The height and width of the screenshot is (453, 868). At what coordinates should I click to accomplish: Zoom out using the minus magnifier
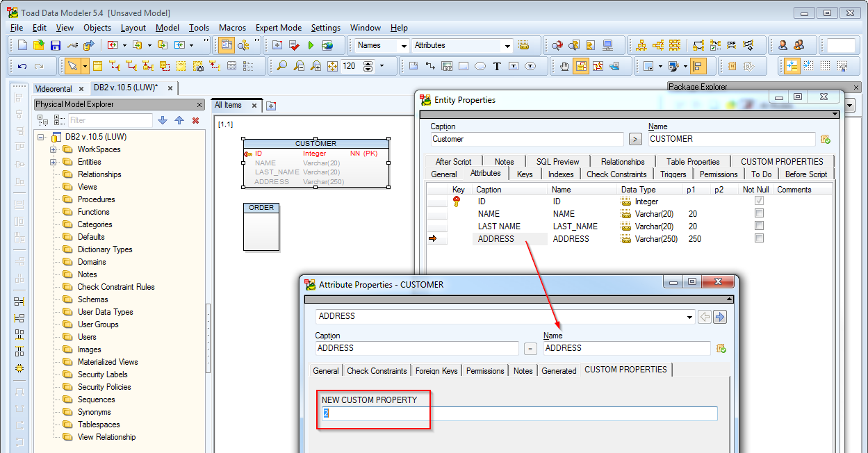pyautogui.click(x=299, y=66)
